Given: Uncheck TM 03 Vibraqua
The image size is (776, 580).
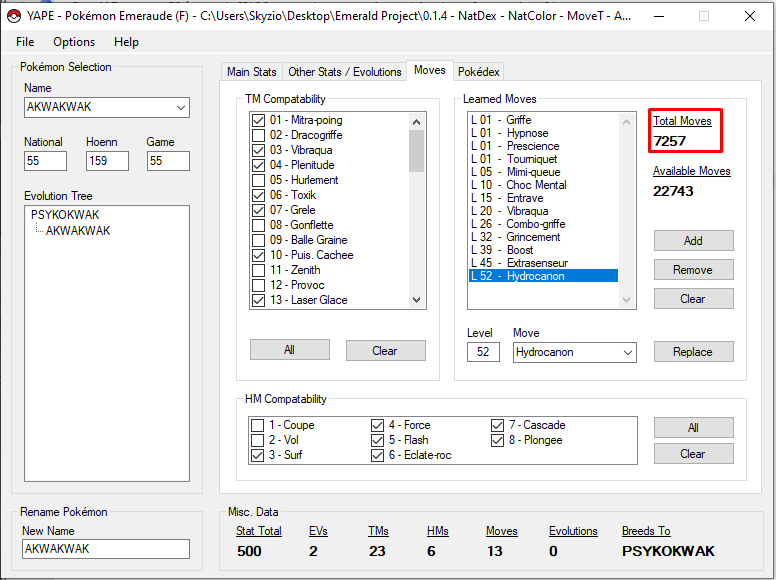Looking at the screenshot, I should [258, 150].
